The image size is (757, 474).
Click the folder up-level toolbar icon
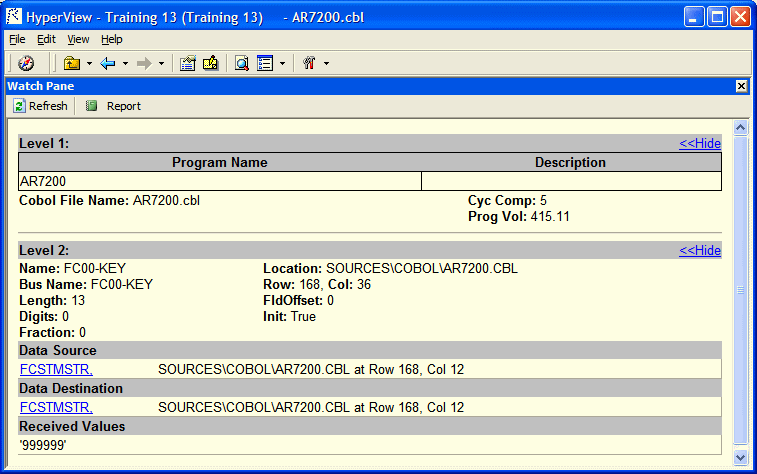(72, 63)
